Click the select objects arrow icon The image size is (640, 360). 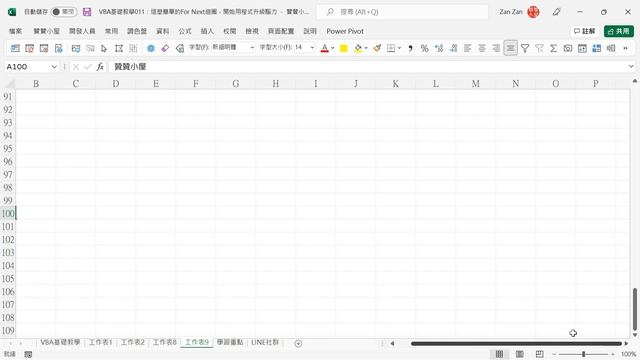pos(104,48)
